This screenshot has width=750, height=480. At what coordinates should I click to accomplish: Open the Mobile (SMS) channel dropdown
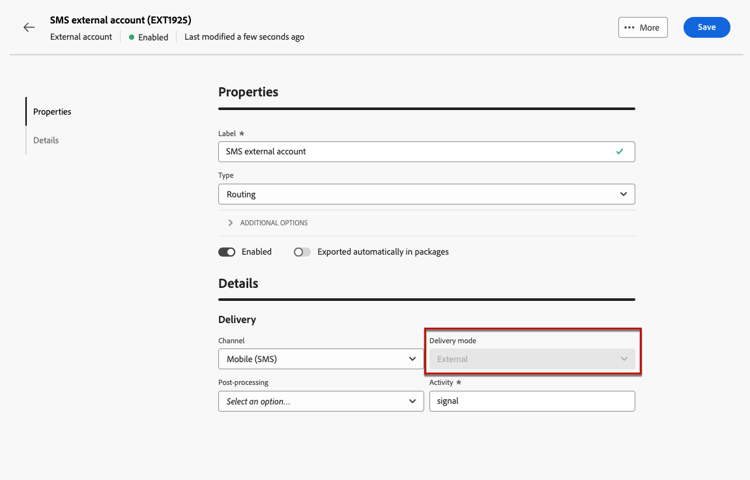pyautogui.click(x=320, y=359)
